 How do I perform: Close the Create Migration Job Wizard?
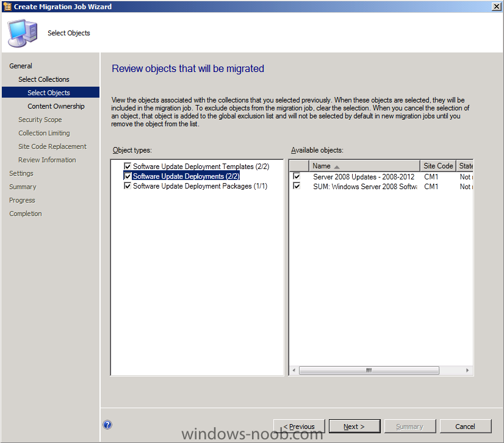click(496, 7)
